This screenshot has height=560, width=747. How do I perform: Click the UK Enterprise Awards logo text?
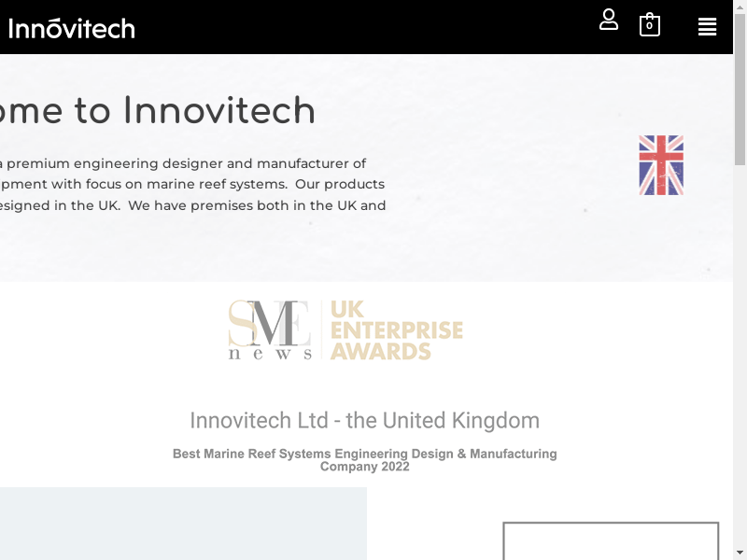[397, 330]
